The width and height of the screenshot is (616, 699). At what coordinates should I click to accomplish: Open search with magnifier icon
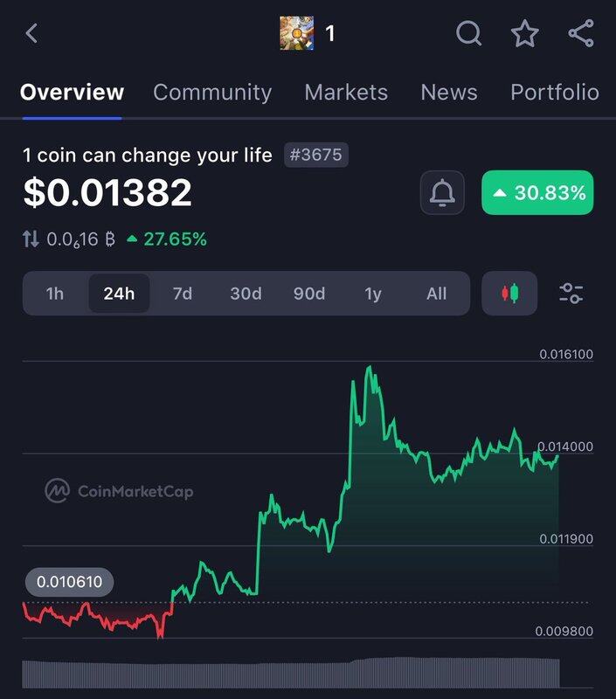pos(469,34)
